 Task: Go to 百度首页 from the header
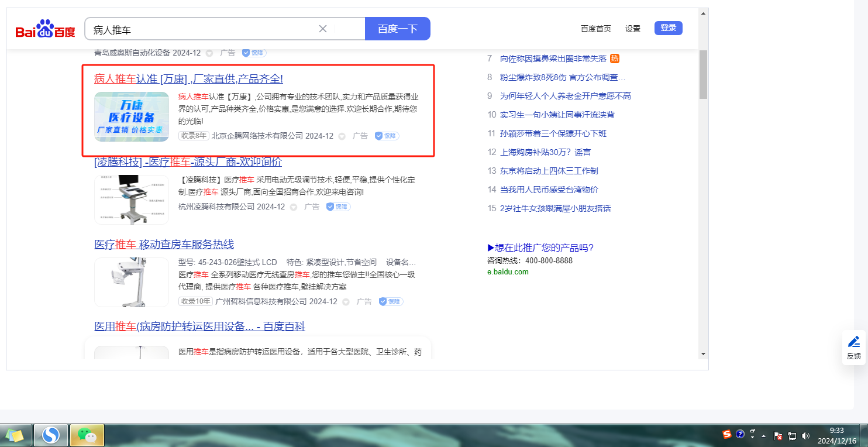pos(595,29)
